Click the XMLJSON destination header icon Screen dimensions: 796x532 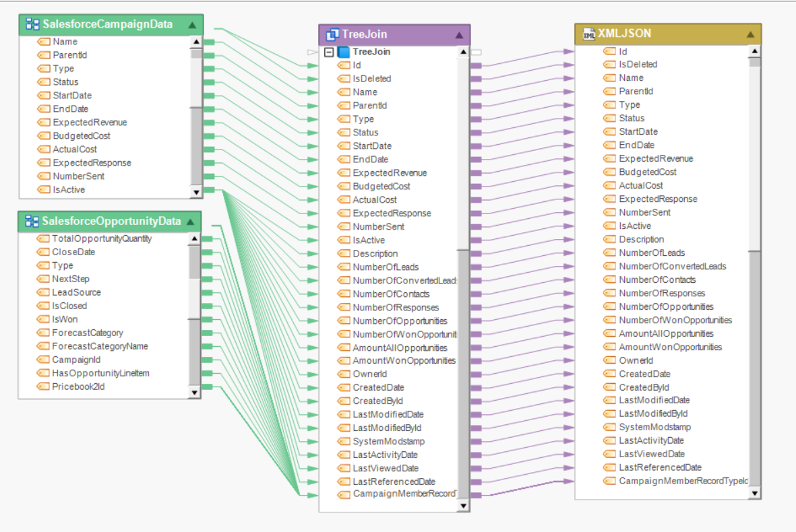[x=588, y=34]
